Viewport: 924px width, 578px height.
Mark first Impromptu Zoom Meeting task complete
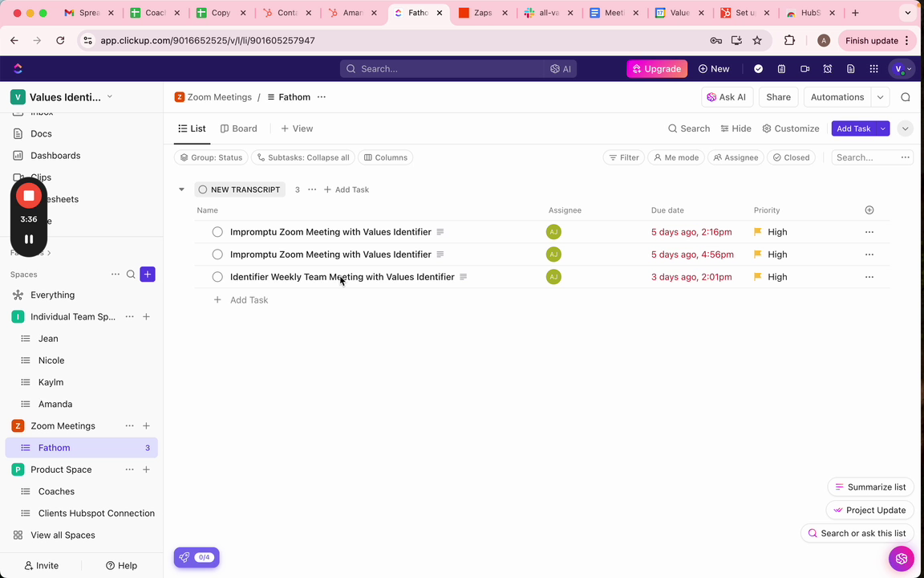[x=217, y=232]
